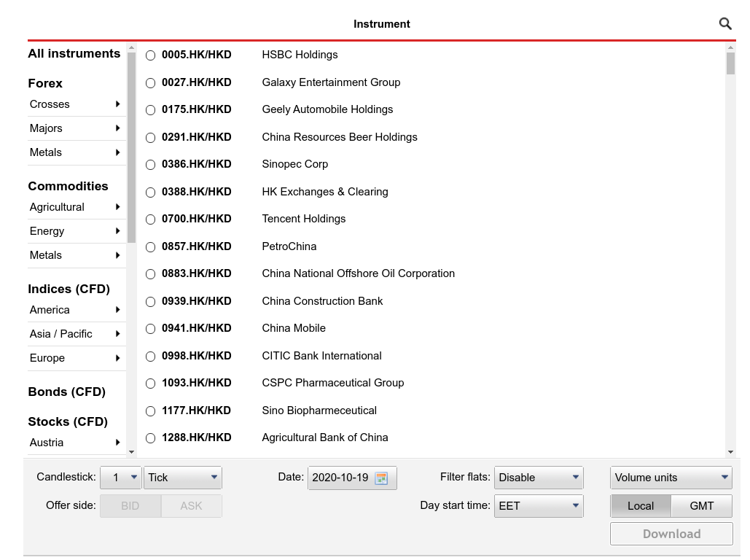Viewport: 750px width, 560px height.
Task: Click the Download button
Action: click(671, 534)
